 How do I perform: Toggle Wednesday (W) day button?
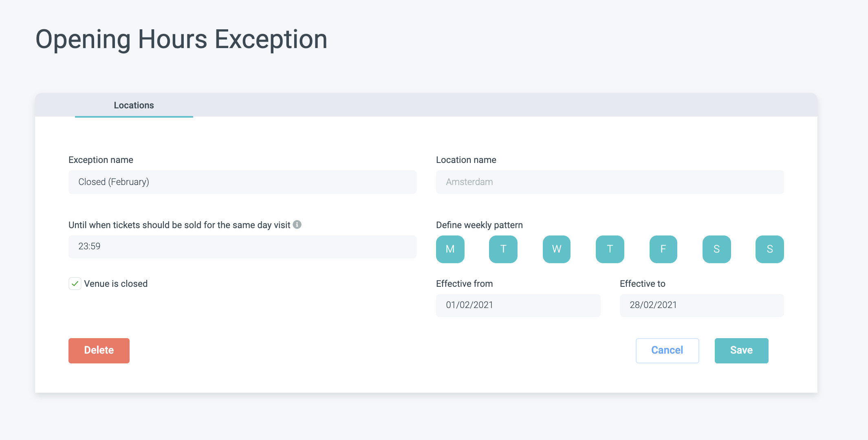[556, 249]
